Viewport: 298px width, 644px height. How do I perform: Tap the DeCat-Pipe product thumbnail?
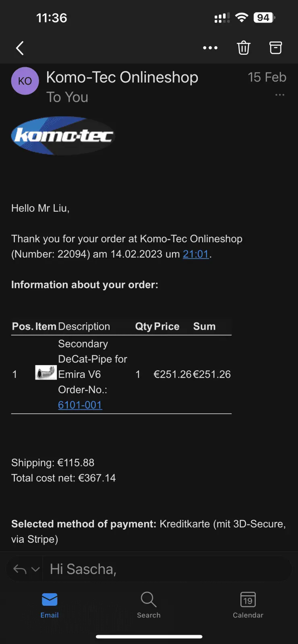(46, 373)
